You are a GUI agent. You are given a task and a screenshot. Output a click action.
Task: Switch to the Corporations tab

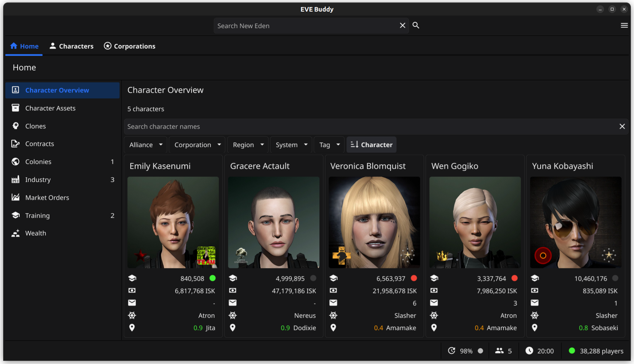129,46
